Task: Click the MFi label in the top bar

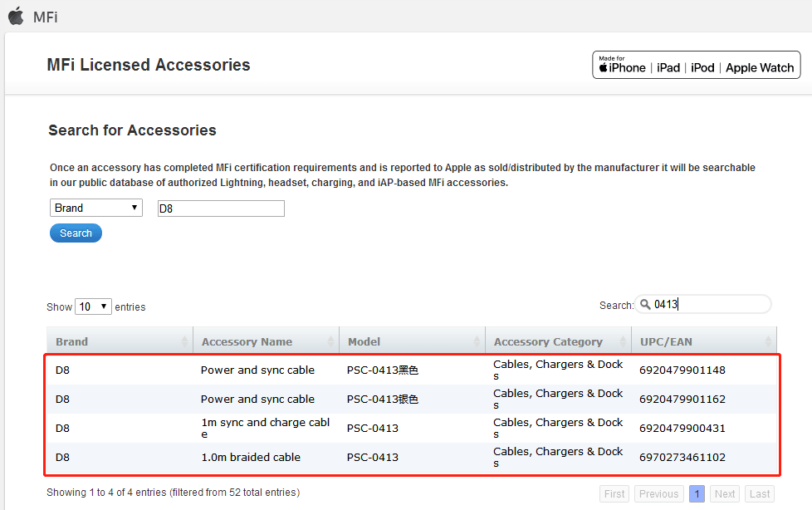Action: tap(43, 16)
